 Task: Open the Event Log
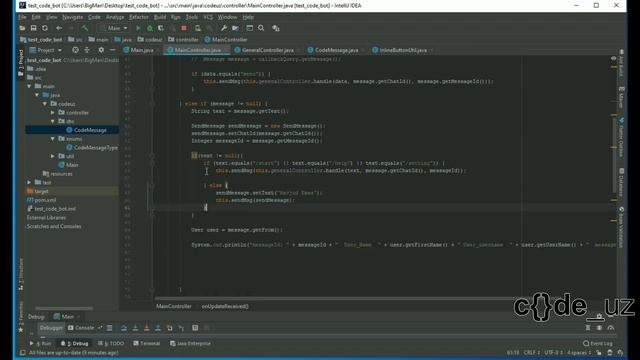coord(598,343)
